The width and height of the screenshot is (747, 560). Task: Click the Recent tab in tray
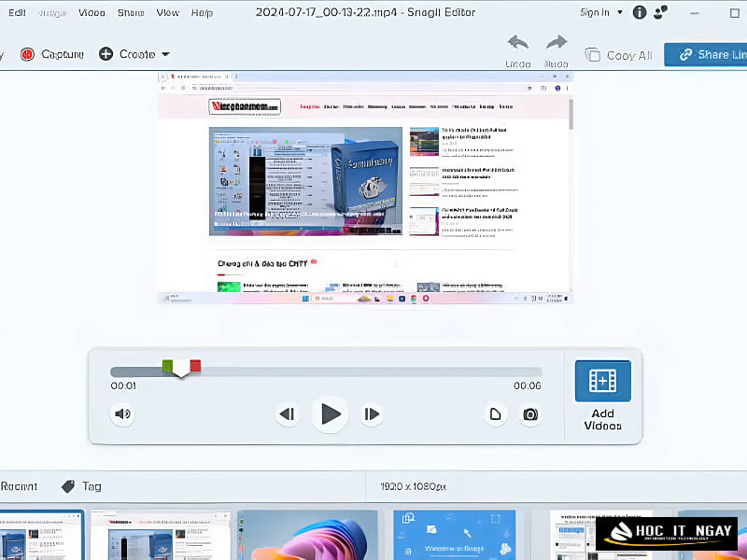coord(18,486)
